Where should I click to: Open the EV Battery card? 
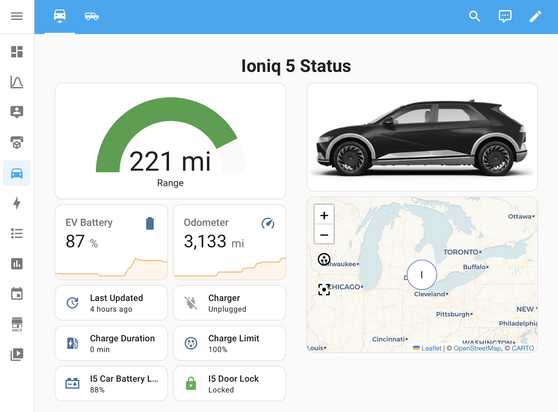point(111,242)
